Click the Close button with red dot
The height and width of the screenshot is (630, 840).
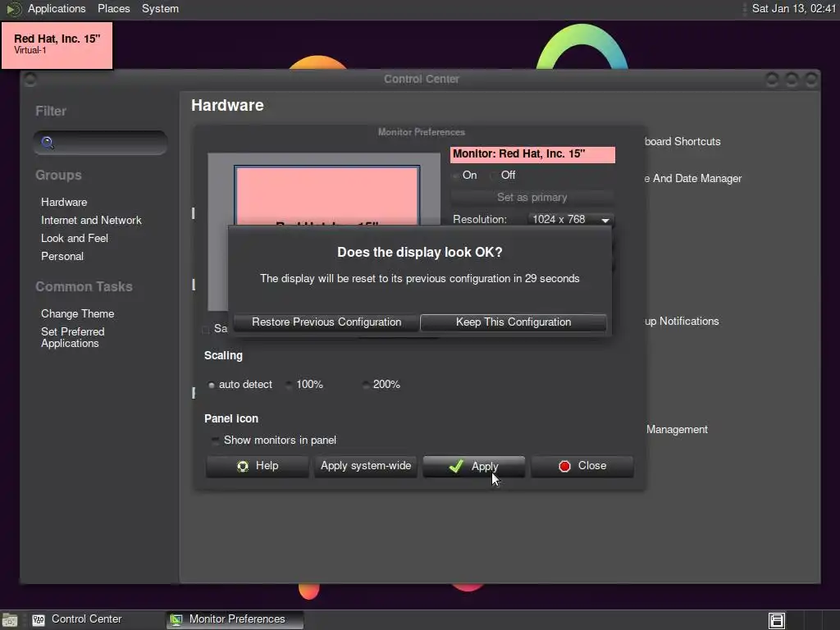point(582,466)
